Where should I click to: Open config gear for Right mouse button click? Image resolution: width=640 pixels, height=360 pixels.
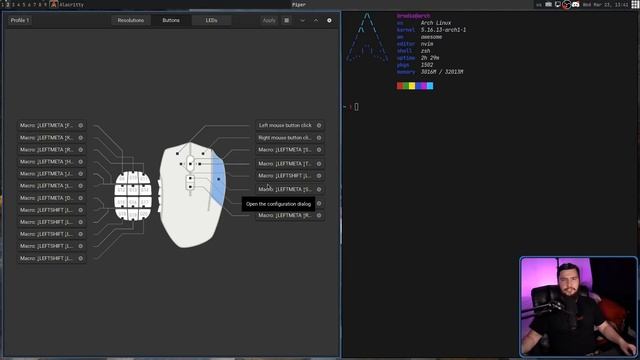319,138
